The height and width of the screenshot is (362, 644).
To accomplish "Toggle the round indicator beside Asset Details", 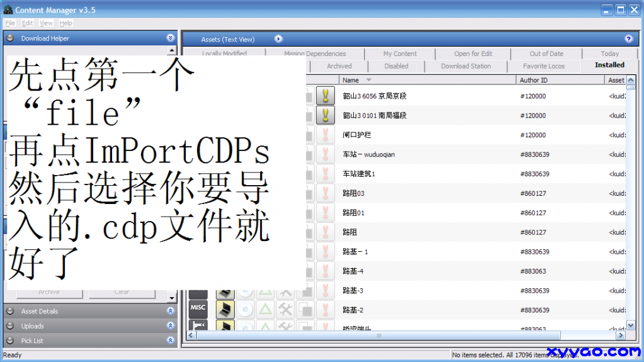I will click(x=10, y=311).
